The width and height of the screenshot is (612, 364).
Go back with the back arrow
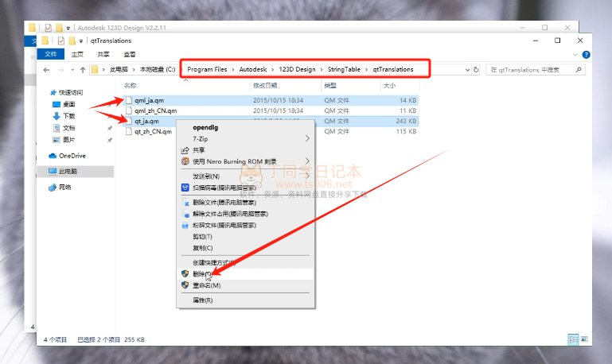click(x=46, y=70)
